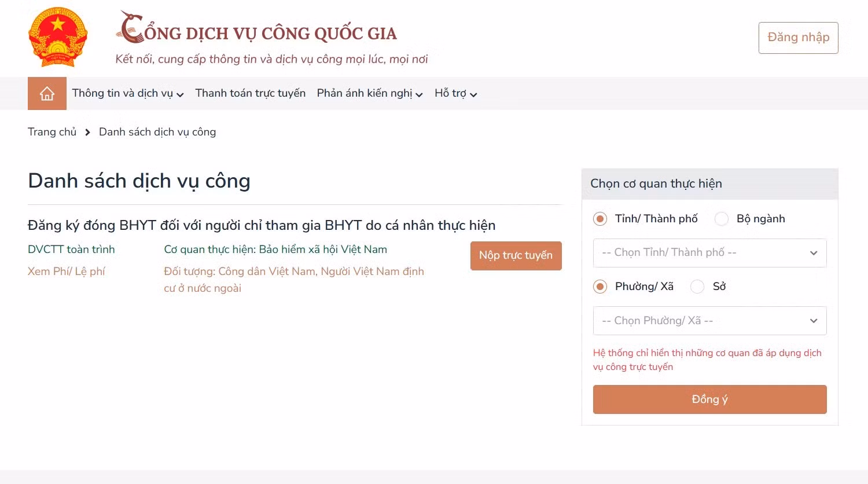Click the Chọn cơ quan thực hiện panel header
Screen dimensions: 868x484
(x=709, y=184)
